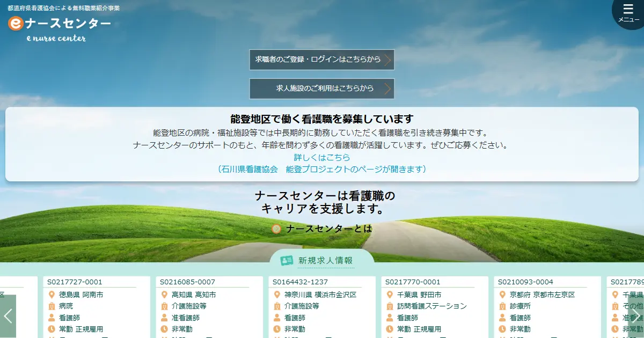Click the person icon in card S0210093-0004
Screen dimensions: 644x338
point(503,318)
